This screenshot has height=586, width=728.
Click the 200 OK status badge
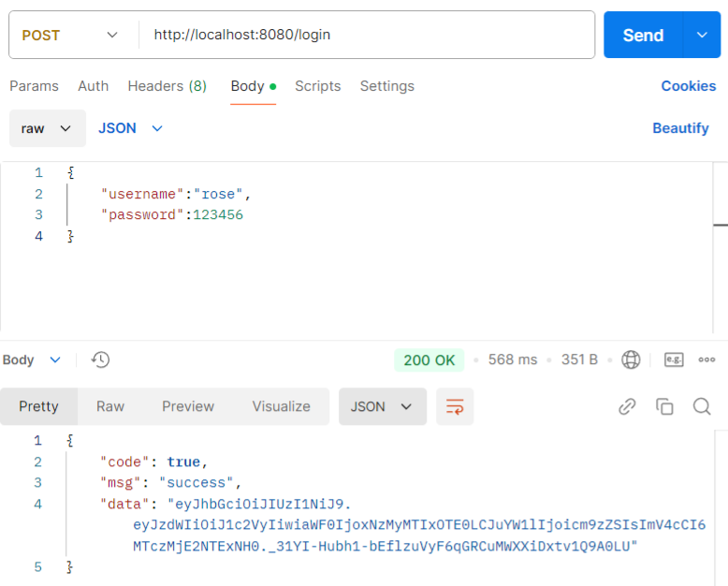[x=429, y=359]
